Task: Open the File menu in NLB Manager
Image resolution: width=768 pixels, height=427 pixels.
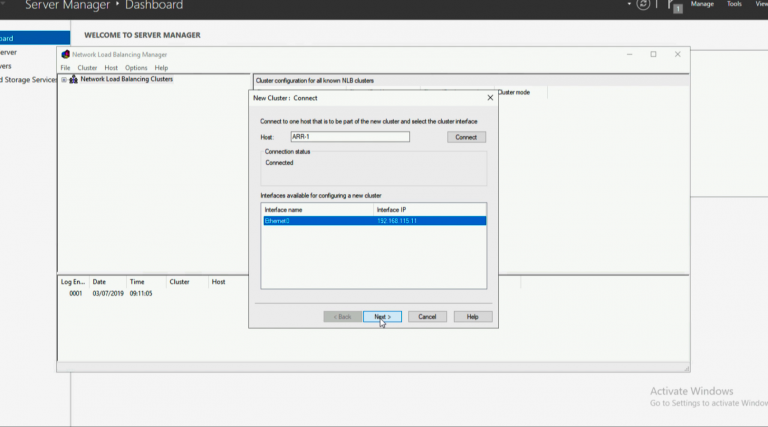Action: point(65,68)
